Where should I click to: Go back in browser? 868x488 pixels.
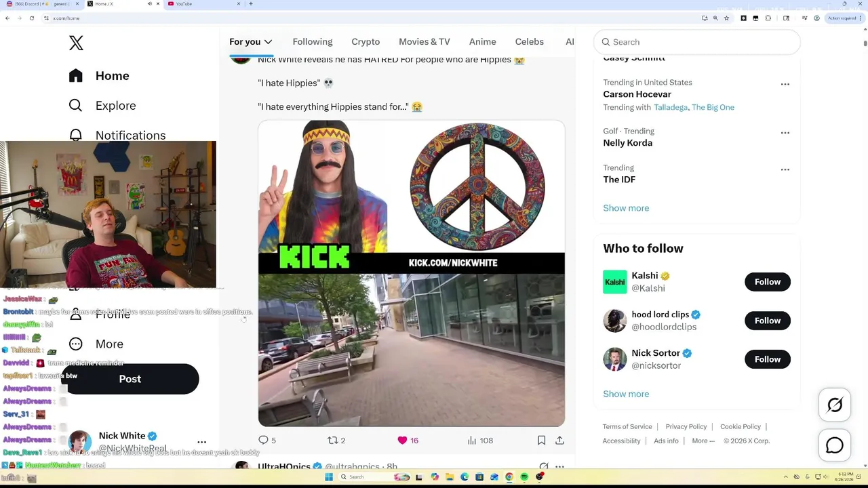(7, 18)
